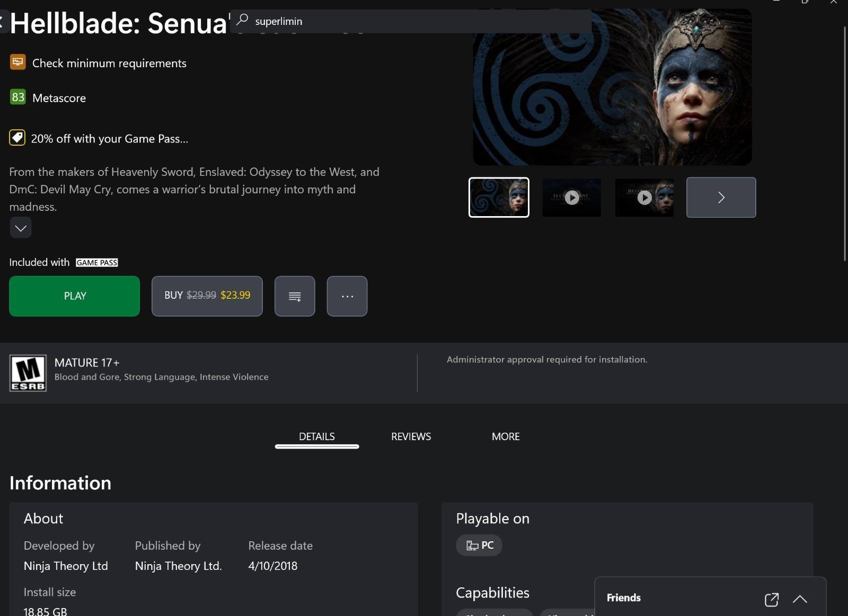The image size is (848, 616).
Task: Click the green 83 Metascore badge
Action: [18, 97]
